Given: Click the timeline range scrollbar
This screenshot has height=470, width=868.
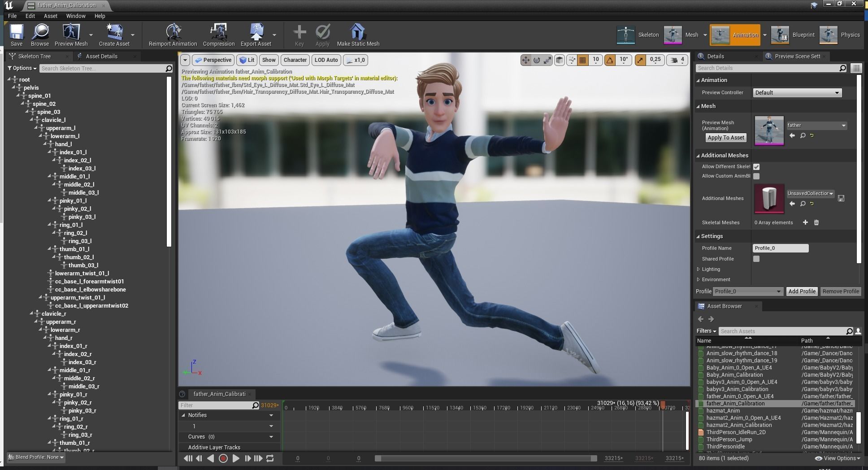Looking at the screenshot, I should pos(486,458).
